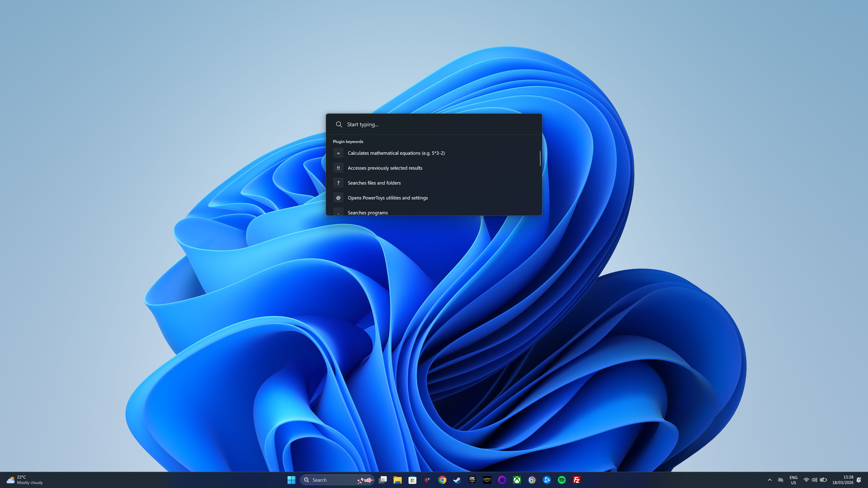Open the volume speaker icon in tray
Image resolution: width=868 pixels, height=488 pixels.
[814, 480]
